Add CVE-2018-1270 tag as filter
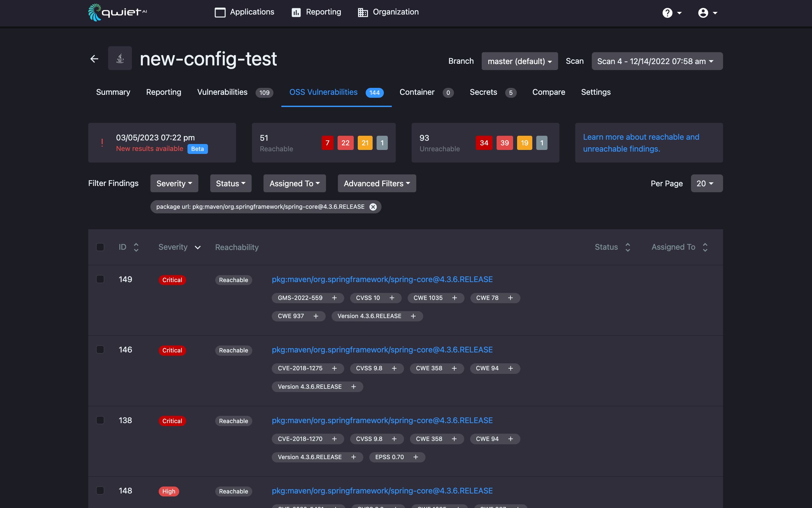Viewport: 812px width, 508px height. click(334, 439)
